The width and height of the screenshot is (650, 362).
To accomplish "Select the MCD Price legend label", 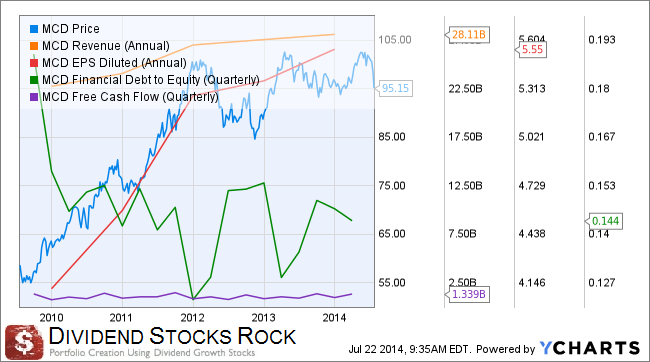I will point(71,29).
